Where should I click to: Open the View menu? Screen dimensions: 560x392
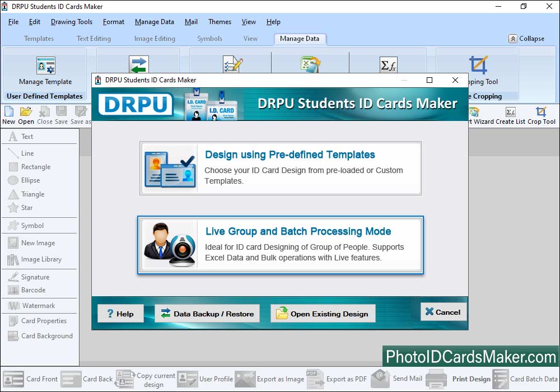click(x=249, y=22)
